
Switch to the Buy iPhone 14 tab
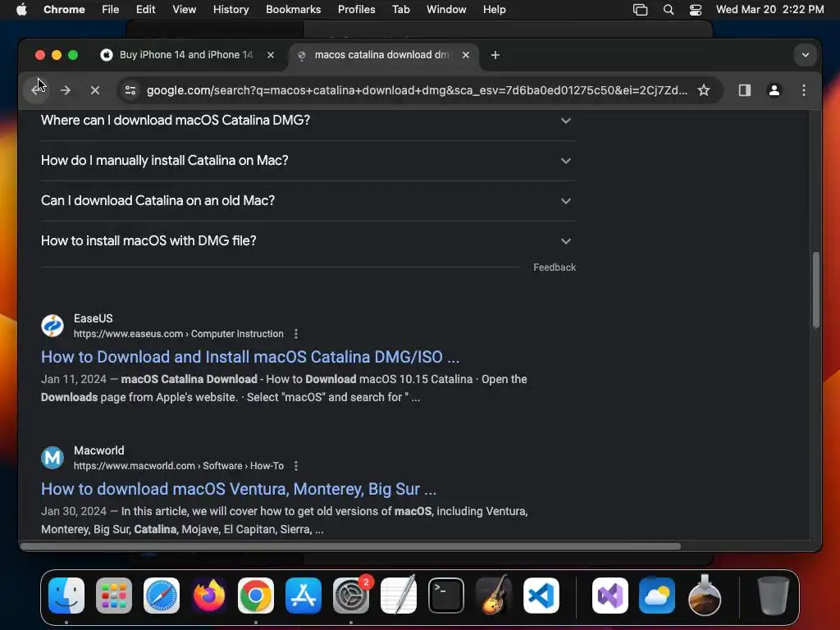[186, 55]
